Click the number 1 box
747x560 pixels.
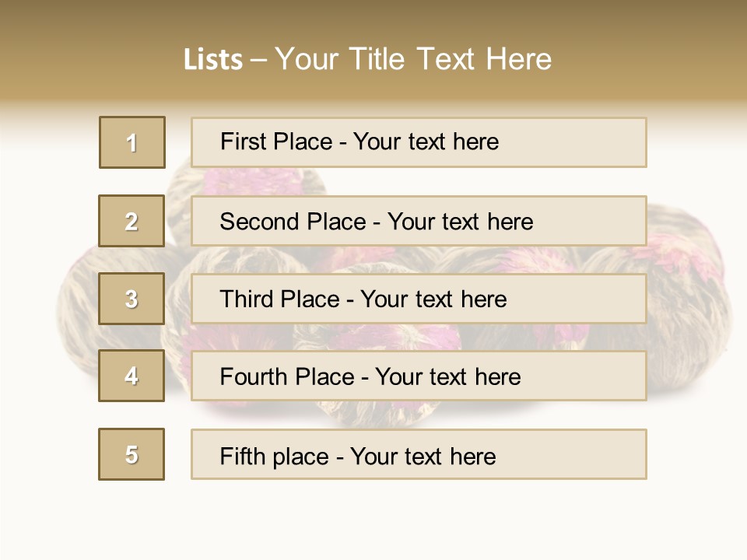point(132,142)
